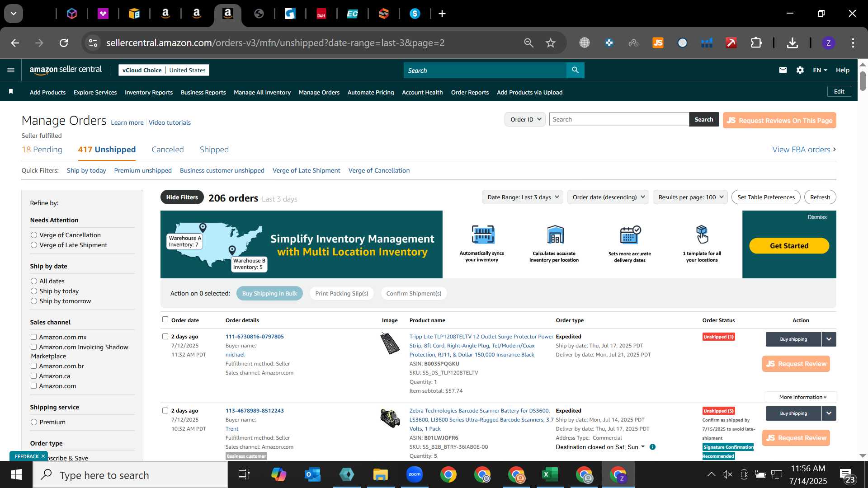This screenshot has width=868, height=488.
Task: Click the teal search magnifier button
Action: 575,70
